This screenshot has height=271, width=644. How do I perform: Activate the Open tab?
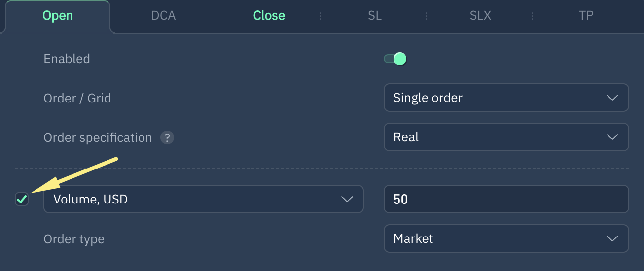[58, 16]
